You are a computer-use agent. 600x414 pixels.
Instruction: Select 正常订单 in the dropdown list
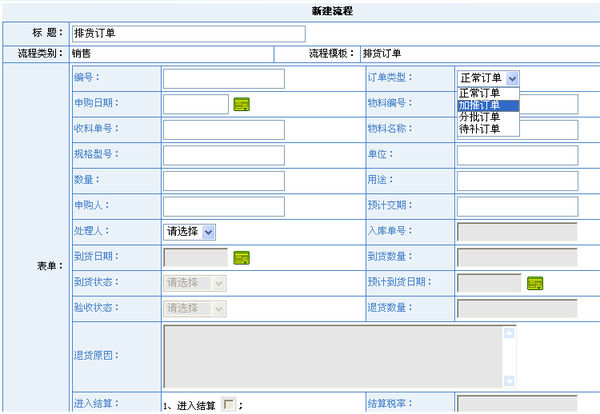(x=488, y=93)
